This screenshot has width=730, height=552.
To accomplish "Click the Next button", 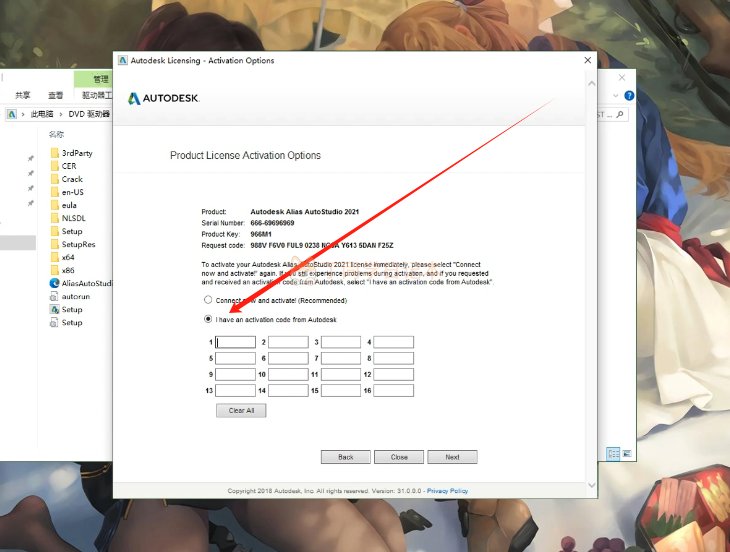I will [x=452, y=457].
